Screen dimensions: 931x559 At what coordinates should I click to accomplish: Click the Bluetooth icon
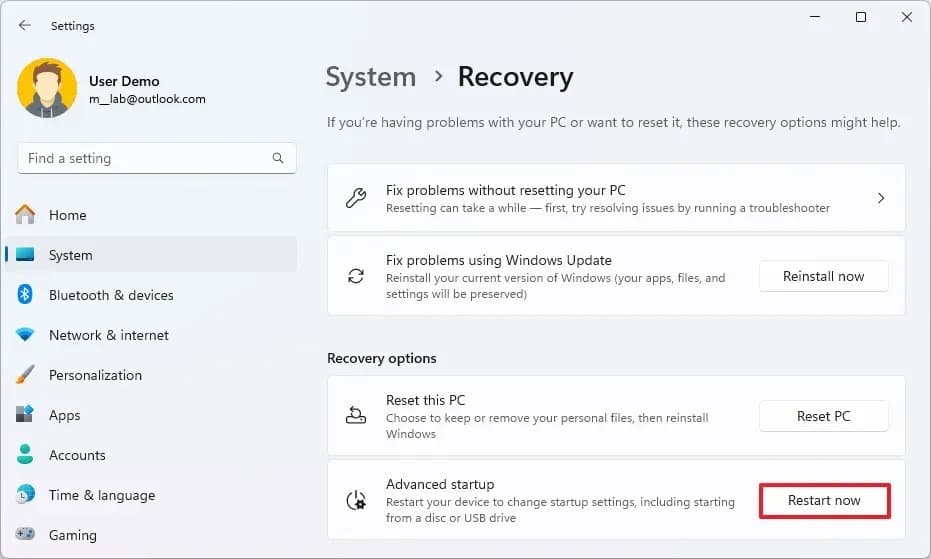coord(25,294)
